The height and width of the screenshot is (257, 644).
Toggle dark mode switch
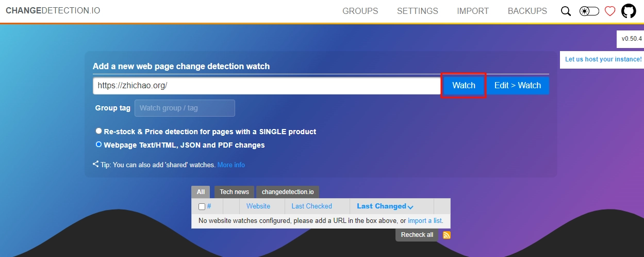coord(589,11)
